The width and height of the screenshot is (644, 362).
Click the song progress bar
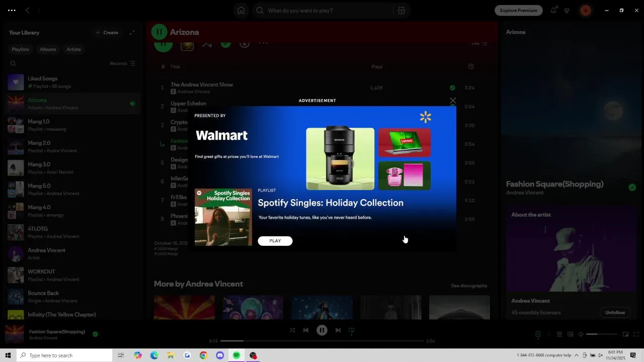click(x=322, y=341)
